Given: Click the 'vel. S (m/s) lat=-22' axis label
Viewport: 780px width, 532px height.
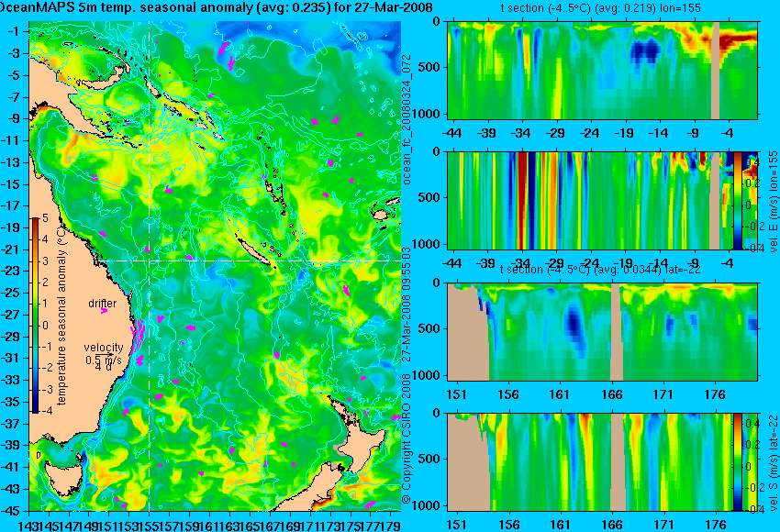Looking at the screenshot, I should 773,463.
